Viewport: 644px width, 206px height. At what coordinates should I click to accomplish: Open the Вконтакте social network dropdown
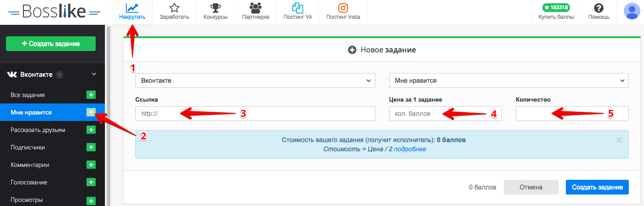pos(255,80)
